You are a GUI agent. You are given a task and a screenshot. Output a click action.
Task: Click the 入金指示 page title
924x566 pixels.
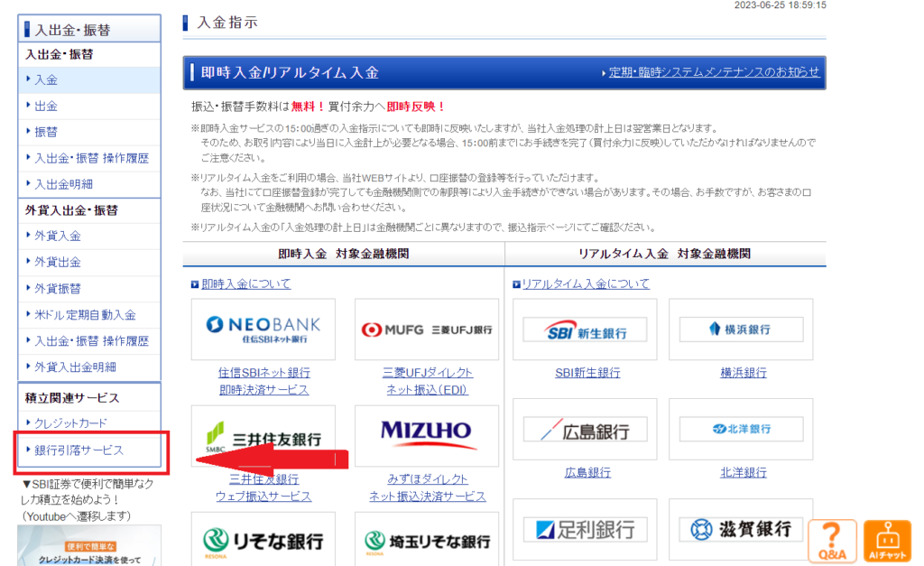coord(227,23)
